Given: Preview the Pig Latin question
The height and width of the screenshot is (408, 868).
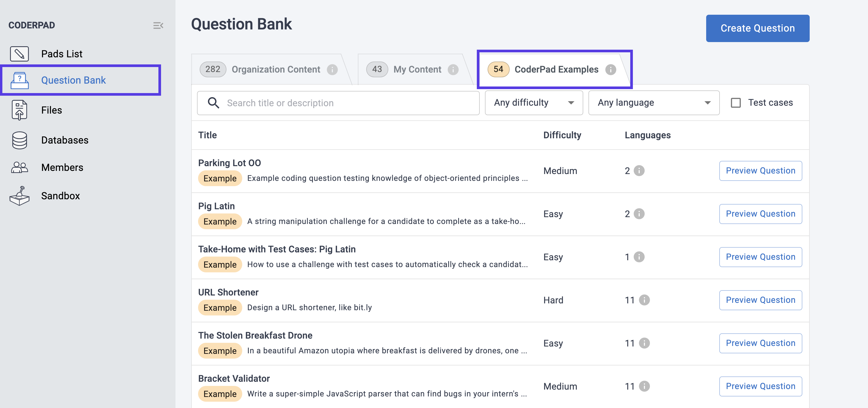Looking at the screenshot, I should (760, 214).
